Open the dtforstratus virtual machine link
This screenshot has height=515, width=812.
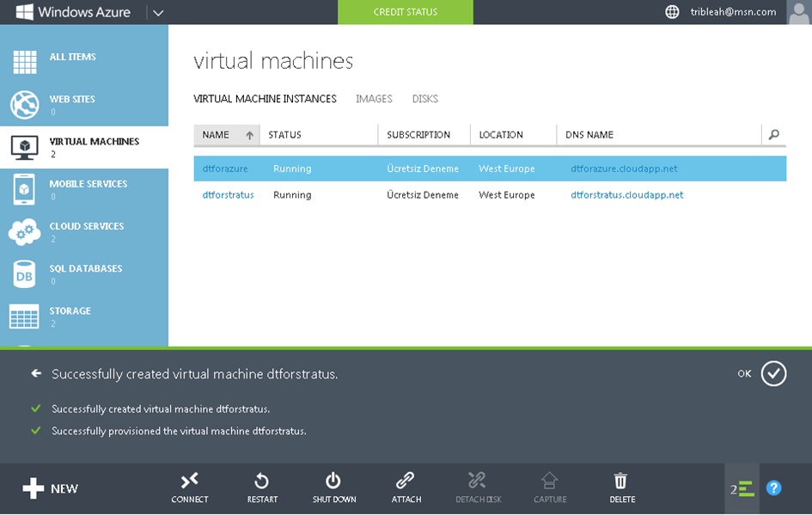pyautogui.click(x=229, y=195)
